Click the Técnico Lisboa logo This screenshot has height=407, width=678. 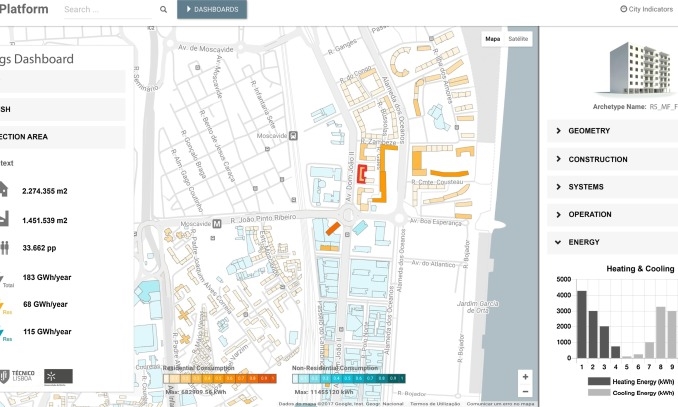tap(18, 376)
